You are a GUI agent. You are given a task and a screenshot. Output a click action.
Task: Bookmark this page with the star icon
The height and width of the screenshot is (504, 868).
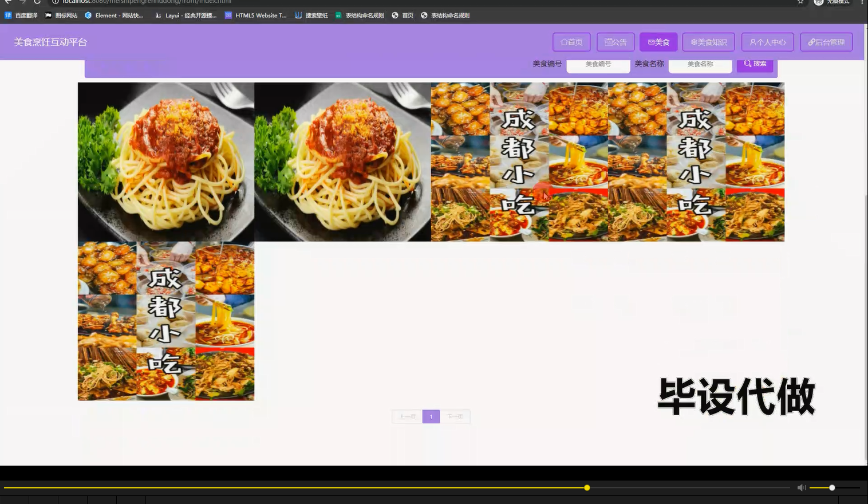800,2
